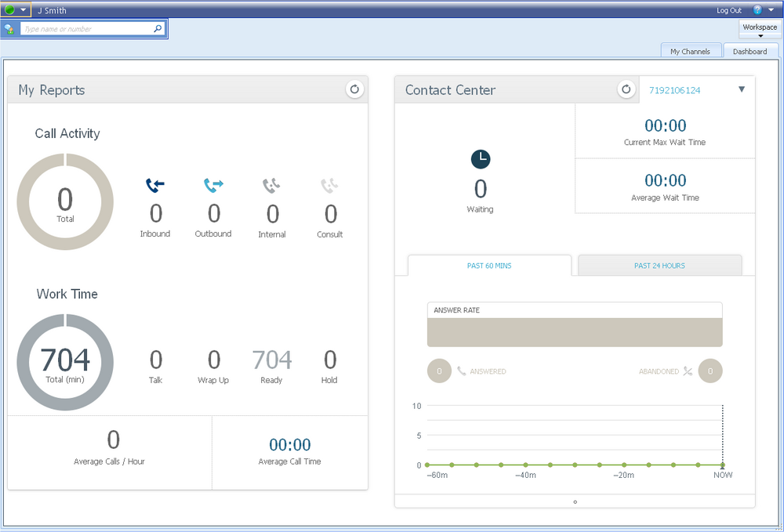Click the 'Wrap Up' label
Image resolution: width=784 pixels, height=532 pixels.
pos(213,380)
